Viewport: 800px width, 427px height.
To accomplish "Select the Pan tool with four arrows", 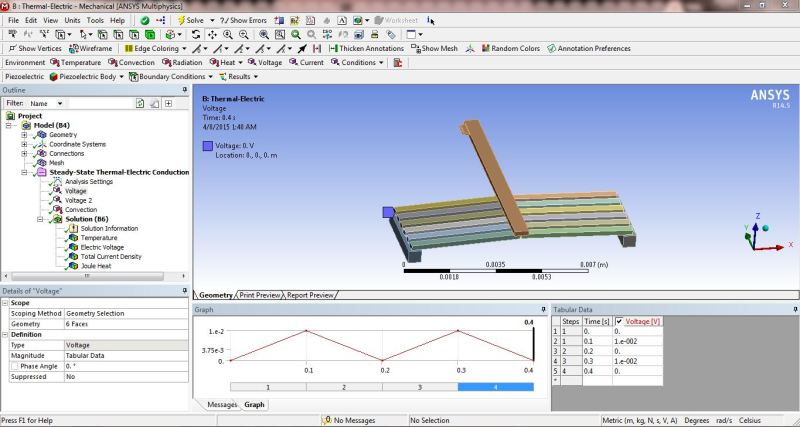I will click(x=212, y=35).
